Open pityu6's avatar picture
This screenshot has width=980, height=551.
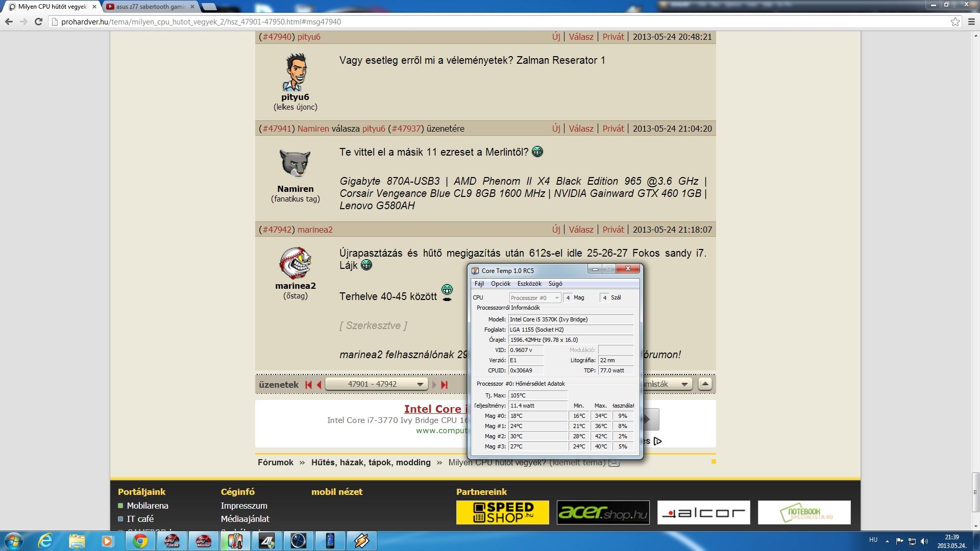pos(295,71)
